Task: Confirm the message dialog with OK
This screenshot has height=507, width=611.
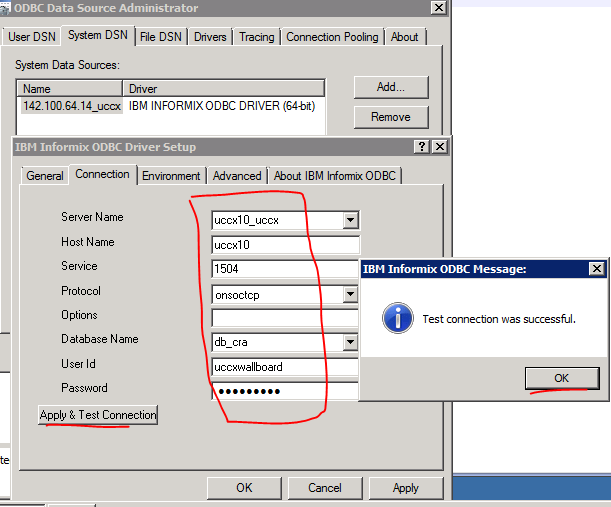Action: 562,378
